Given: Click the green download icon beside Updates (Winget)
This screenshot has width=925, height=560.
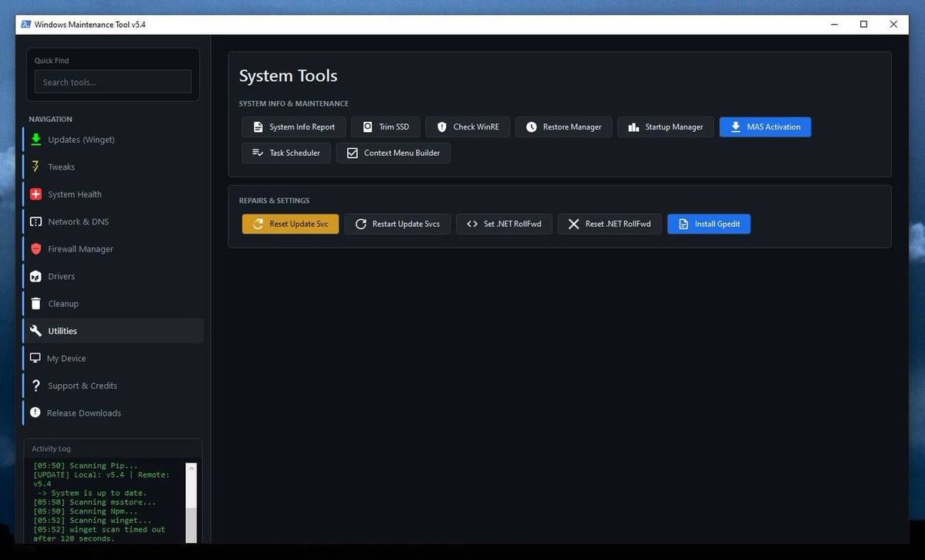Looking at the screenshot, I should (36, 140).
